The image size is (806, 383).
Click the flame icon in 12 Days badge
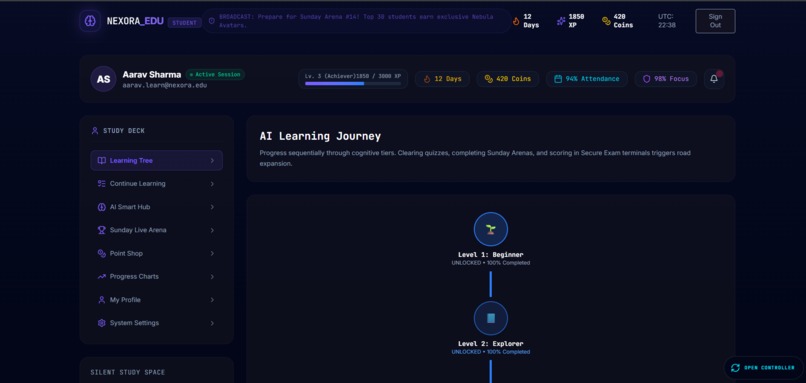pos(427,79)
